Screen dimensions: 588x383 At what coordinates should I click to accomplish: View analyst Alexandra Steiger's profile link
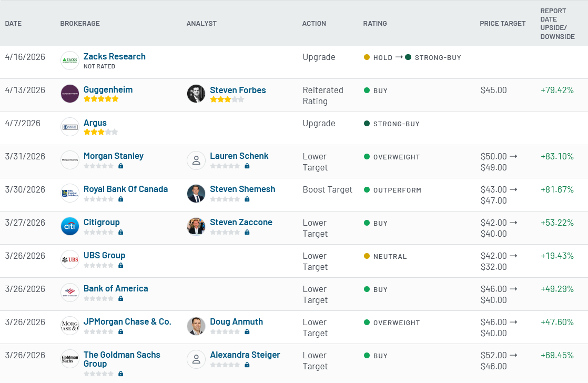(x=245, y=355)
